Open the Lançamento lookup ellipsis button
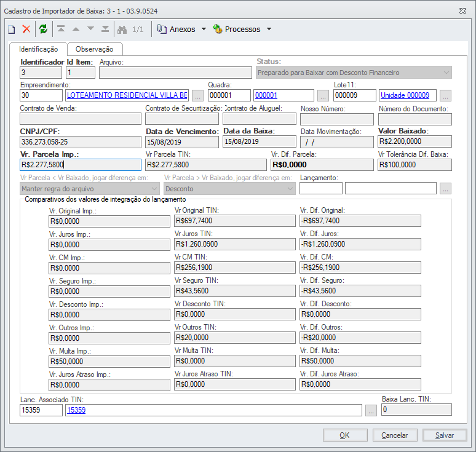476x452 pixels. (x=446, y=188)
